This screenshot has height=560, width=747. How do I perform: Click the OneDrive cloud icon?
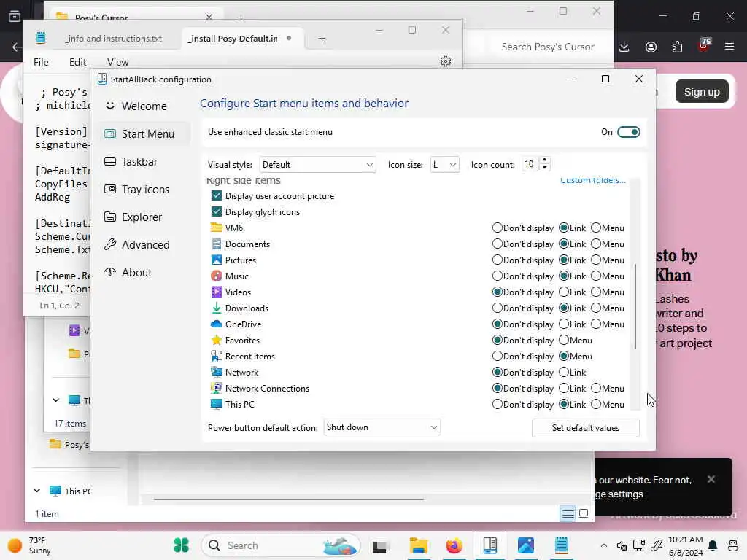[216, 324]
